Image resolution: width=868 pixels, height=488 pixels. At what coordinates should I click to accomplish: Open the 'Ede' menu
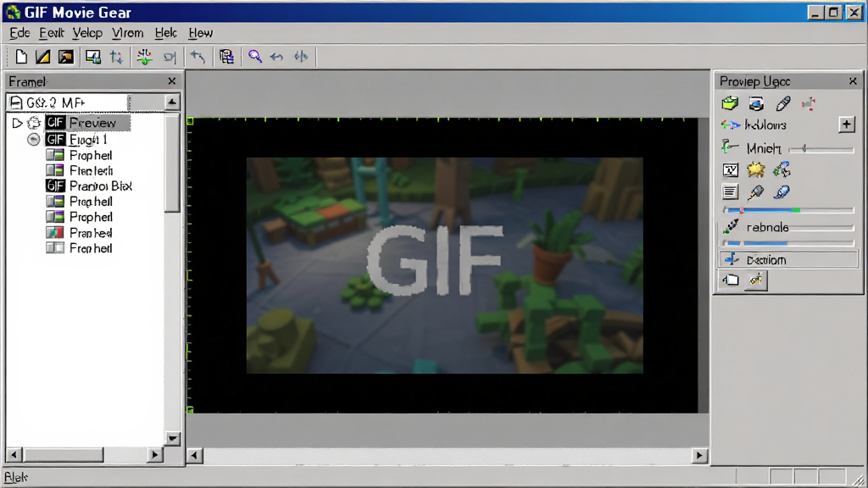pos(19,33)
